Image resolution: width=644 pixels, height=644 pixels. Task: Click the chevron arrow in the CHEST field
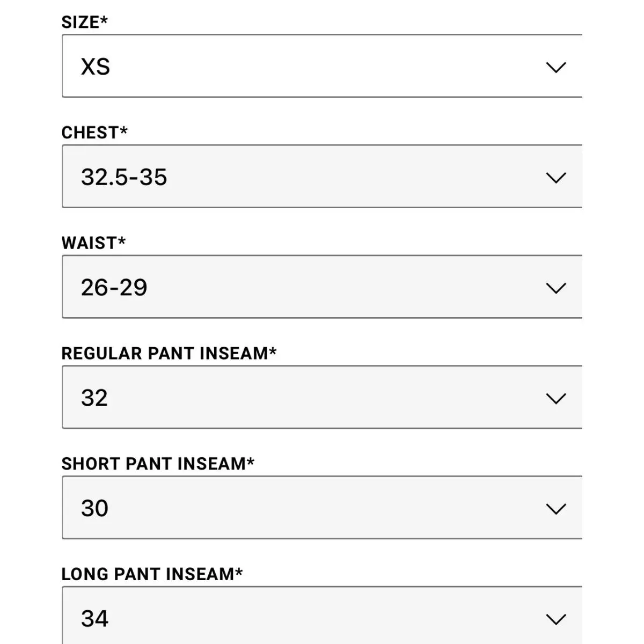point(556,178)
